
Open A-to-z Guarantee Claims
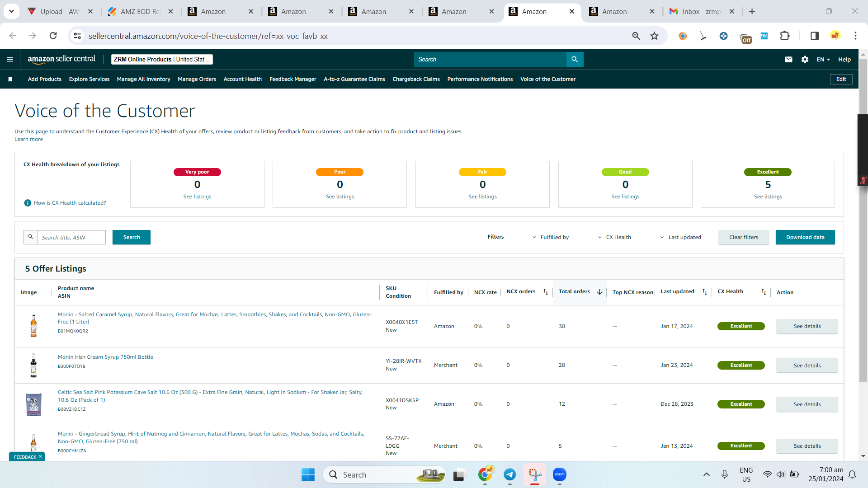(354, 79)
